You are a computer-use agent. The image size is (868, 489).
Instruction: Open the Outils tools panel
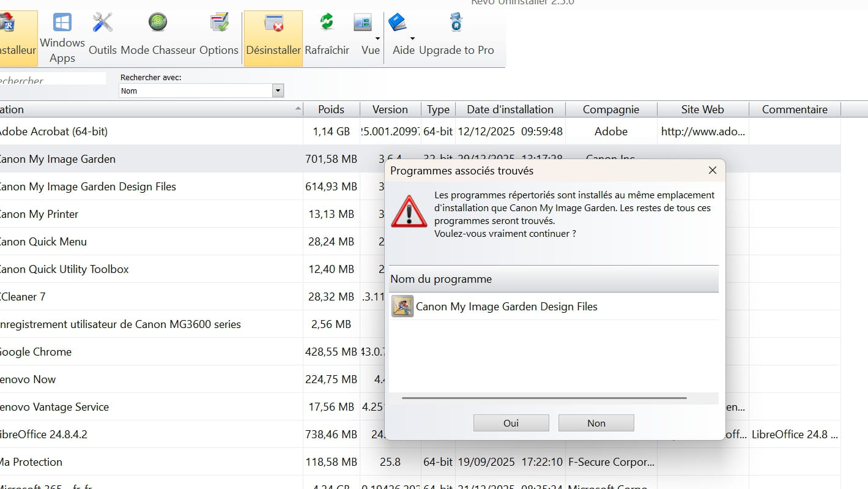pyautogui.click(x=103, y=38)
